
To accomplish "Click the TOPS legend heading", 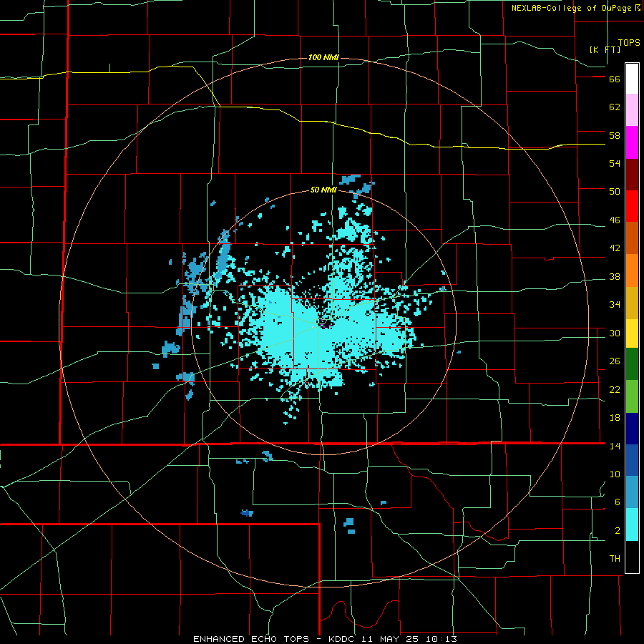I will pos(629,43).
